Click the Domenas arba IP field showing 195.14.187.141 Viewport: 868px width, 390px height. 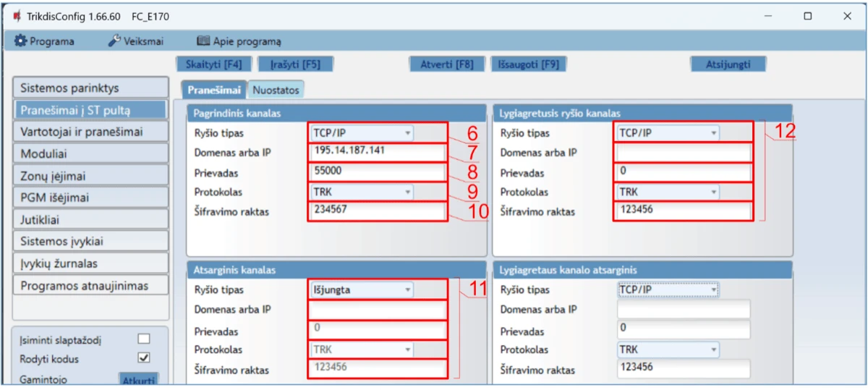point(378,153)
